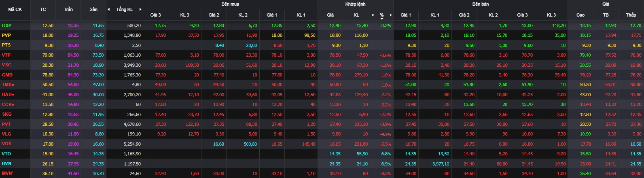Sort by the Mã CK column header
644x178 pixels.
[15, 9]
